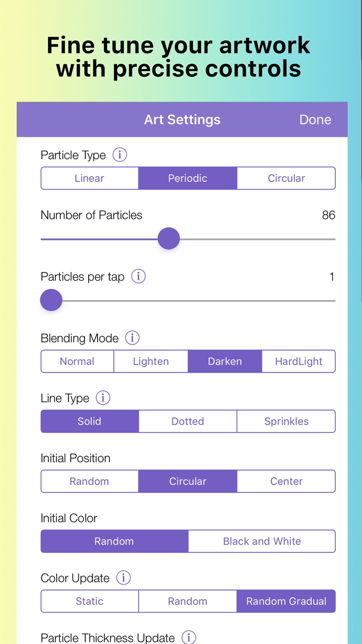Select Linear particle type
This screenshot has width=362, height=644.
pyautogui.click(x=89, y=178)
